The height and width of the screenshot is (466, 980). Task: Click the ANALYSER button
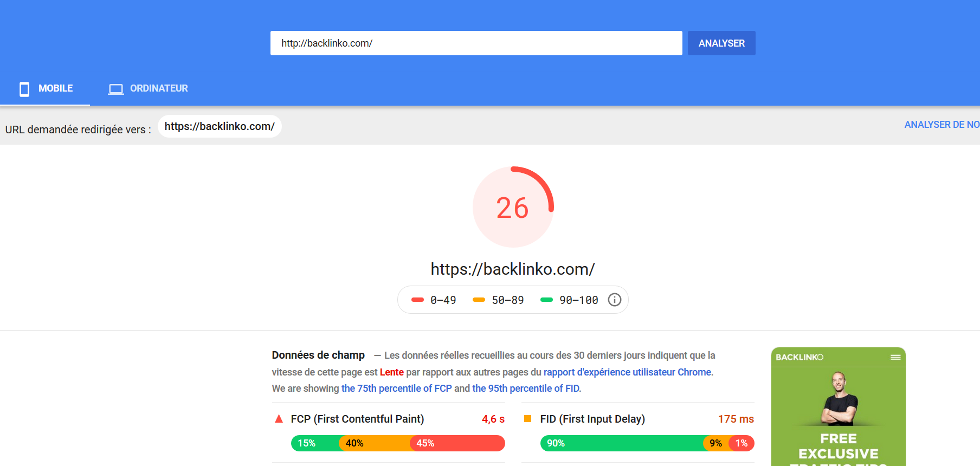(721, 43)
